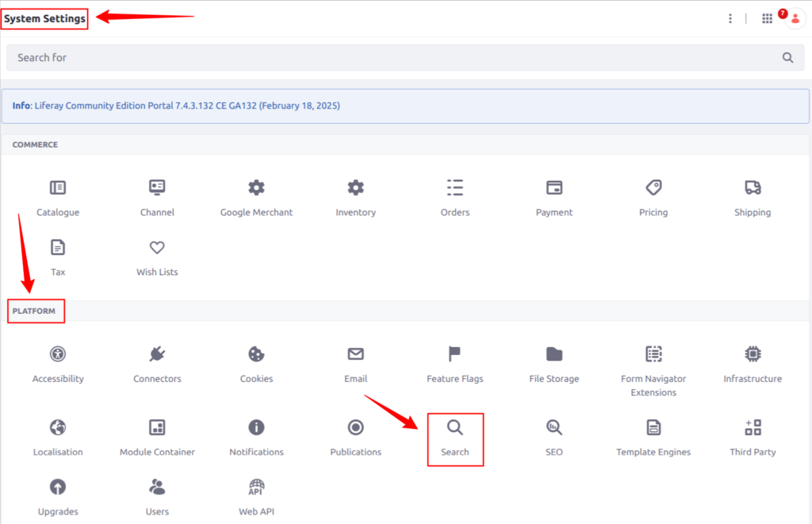Screen dimensions: 812x524
Task: Open the Shipping settings
Action: [752, 195]
